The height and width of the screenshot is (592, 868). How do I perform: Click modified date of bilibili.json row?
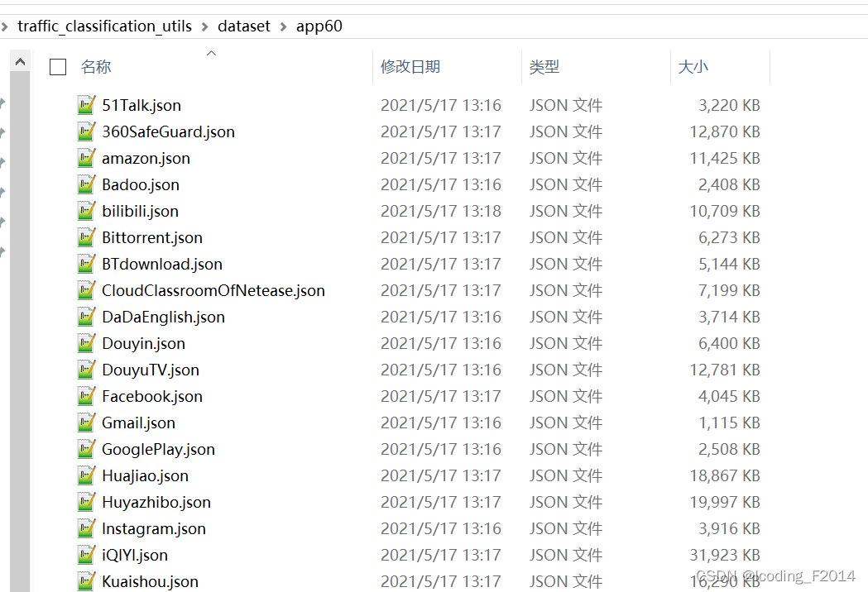[x=441, y=211]
